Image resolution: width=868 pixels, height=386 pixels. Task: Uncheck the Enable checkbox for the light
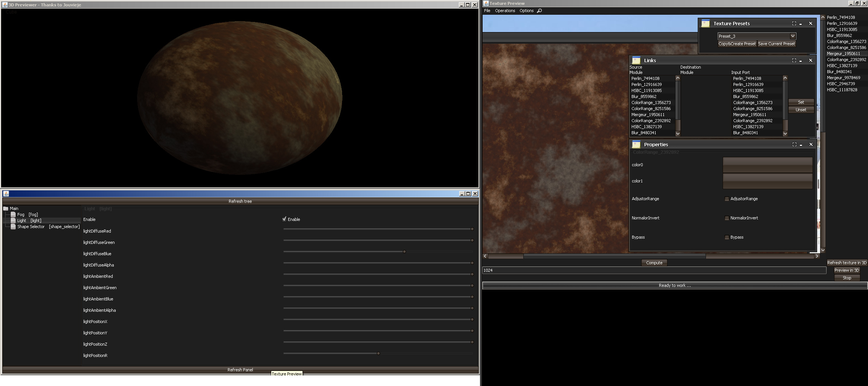(284, 219)
